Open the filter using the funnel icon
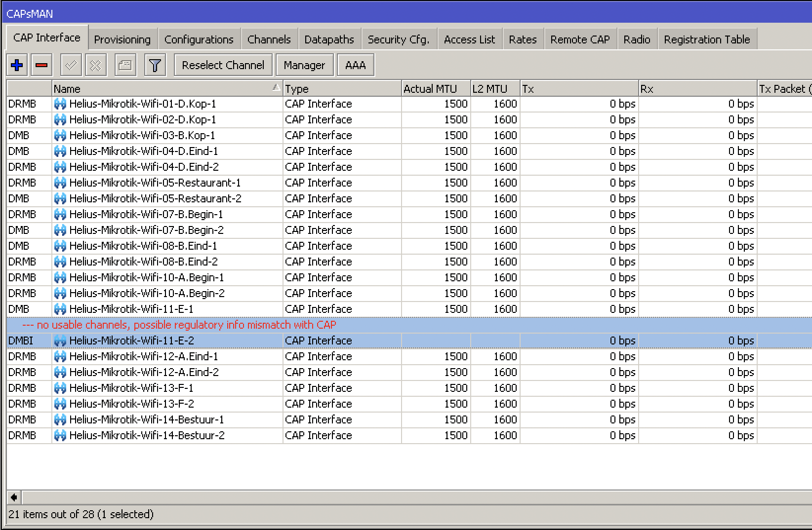Screen dimensions: 812x530 [x=155, y=65]
